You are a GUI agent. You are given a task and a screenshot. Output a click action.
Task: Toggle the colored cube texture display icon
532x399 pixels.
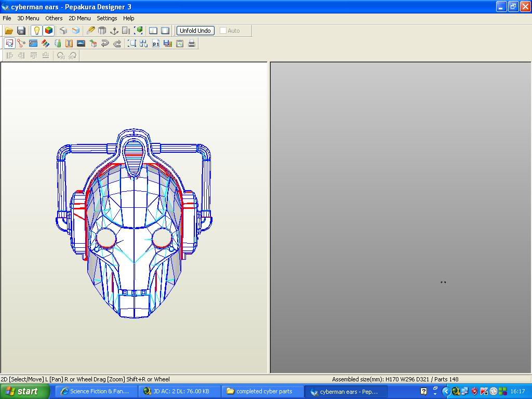point(49,31)
